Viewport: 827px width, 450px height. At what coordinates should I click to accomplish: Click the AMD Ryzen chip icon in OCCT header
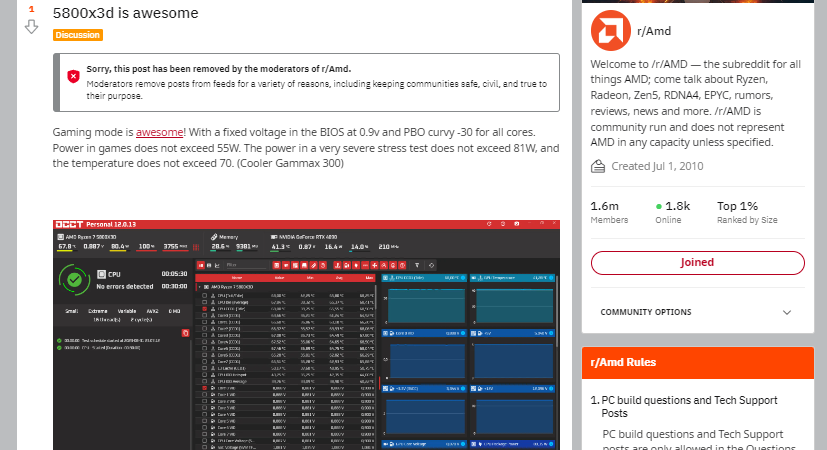[61, 237]
